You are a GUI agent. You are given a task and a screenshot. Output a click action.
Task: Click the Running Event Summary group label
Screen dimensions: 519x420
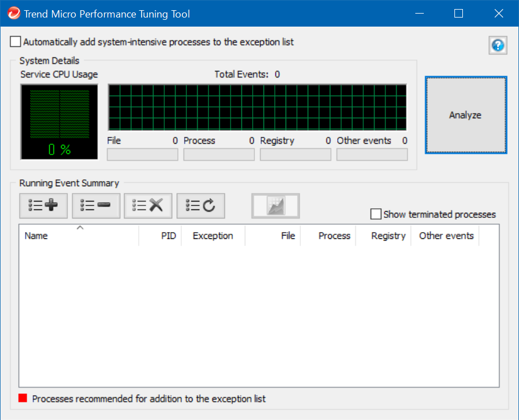point(69,183)
